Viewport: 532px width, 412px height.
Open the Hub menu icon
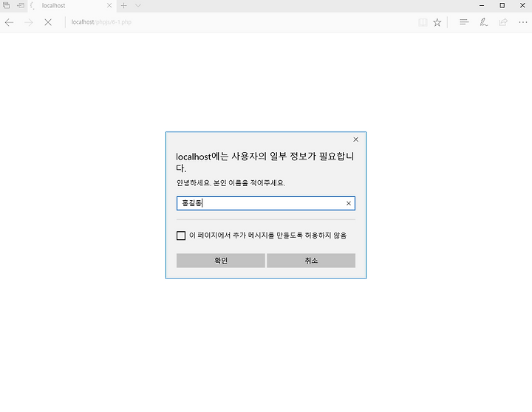464,22
